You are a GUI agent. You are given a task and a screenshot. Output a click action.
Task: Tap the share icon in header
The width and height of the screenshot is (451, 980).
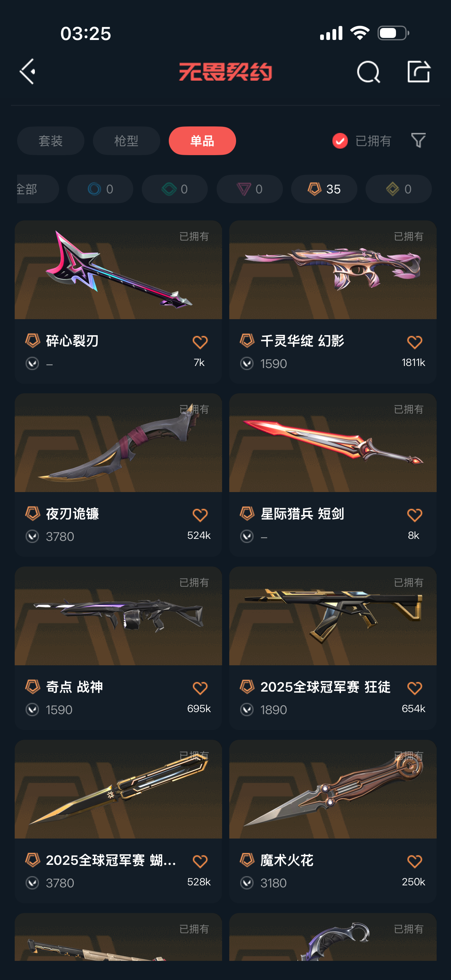click(418, 71)
